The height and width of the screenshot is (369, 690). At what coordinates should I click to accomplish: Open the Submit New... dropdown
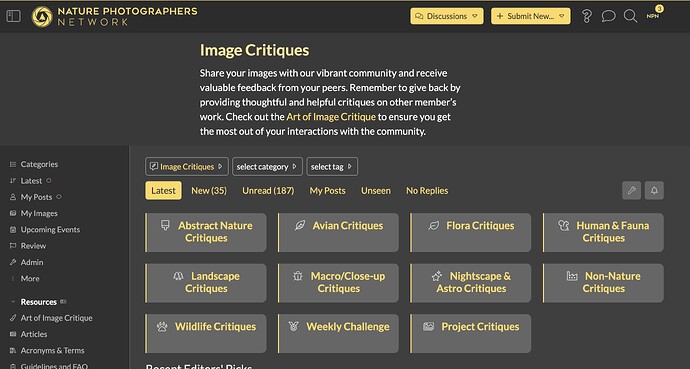tap(531, 16)
